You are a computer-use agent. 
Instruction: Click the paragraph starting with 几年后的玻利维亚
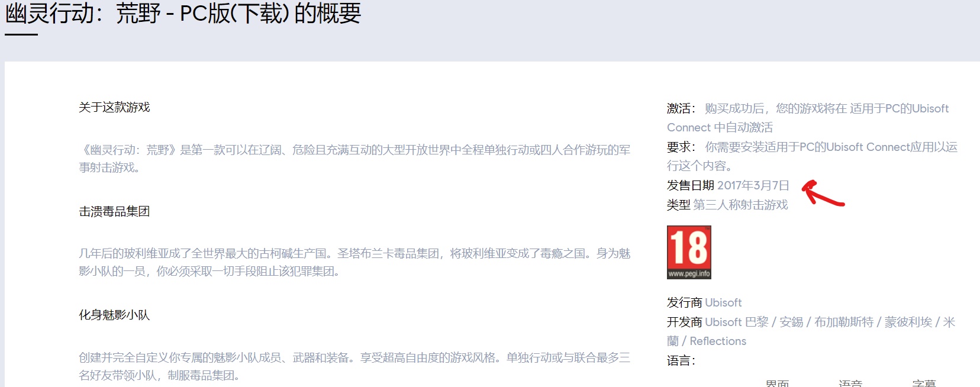(354, 262)
